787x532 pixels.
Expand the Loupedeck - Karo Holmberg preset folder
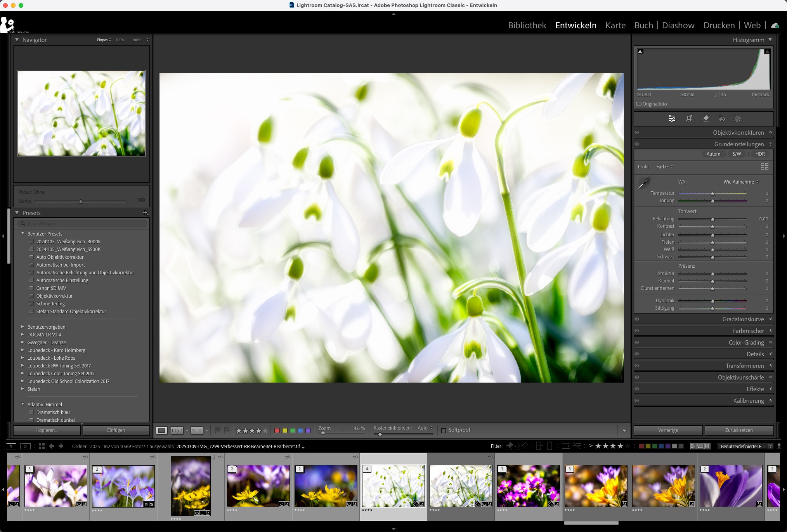23,350
